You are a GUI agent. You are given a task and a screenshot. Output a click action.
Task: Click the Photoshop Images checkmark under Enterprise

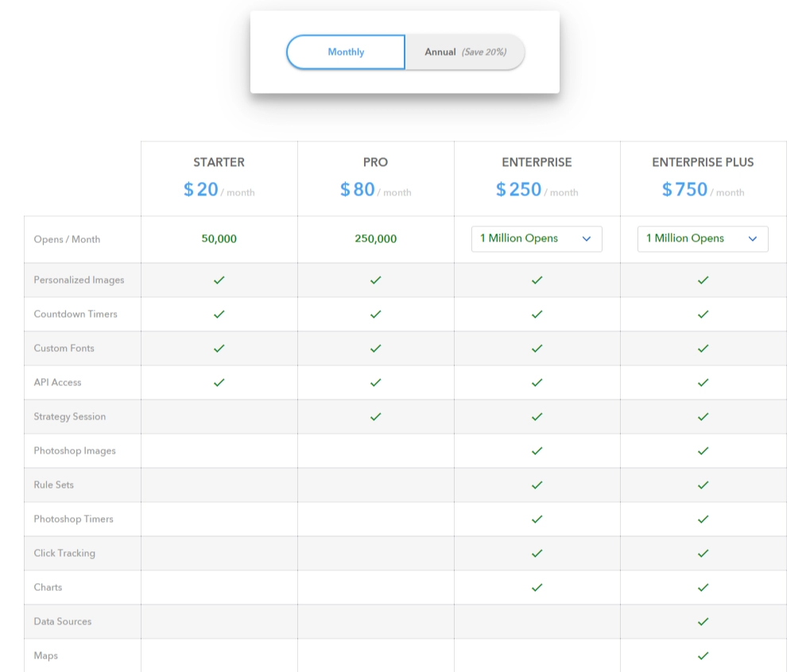(x=537, y=450)
